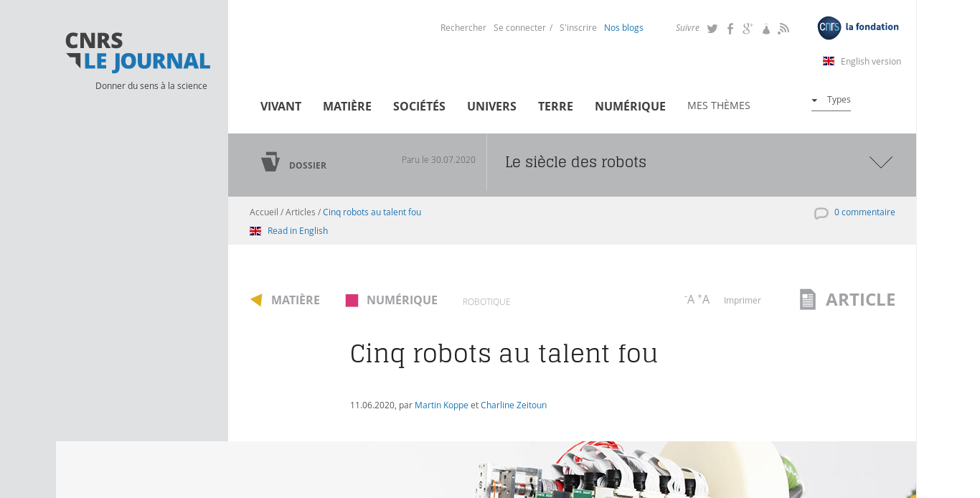Click the Dossier label
The image size is (980, 498).
[x=308, y=166]
